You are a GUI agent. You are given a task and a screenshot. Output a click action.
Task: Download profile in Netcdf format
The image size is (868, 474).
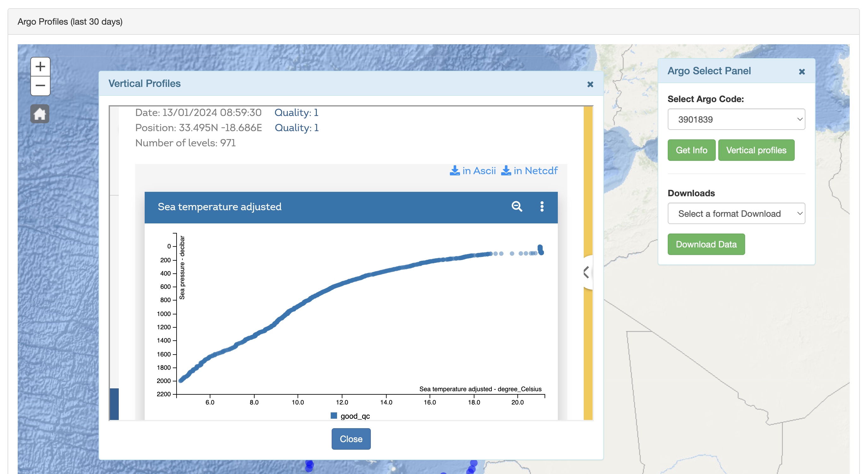[529, 171]
